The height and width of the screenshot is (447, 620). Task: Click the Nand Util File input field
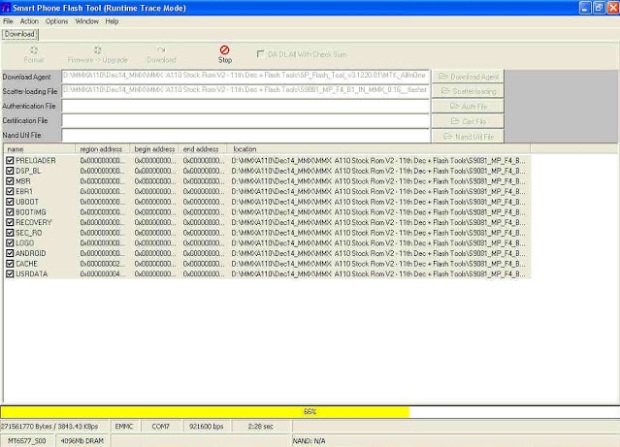click(246, 135)
